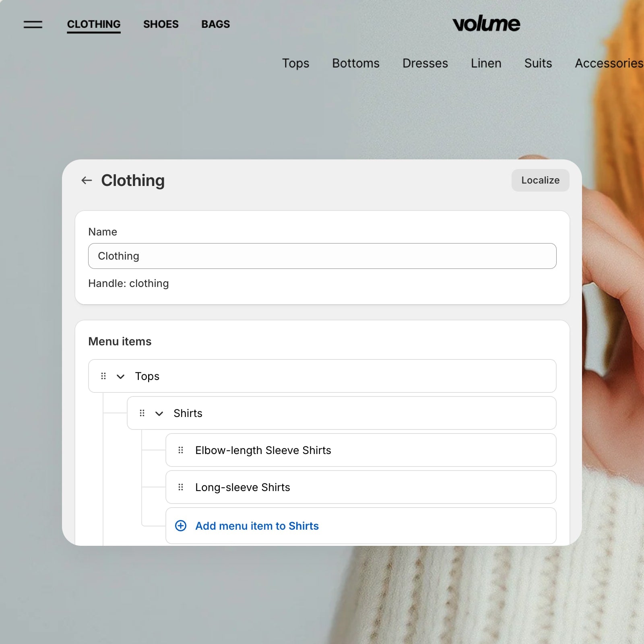Collapse the Shirts submenu chevron
The height and width of the screenshot is (644, 644).
pos(159,413)
